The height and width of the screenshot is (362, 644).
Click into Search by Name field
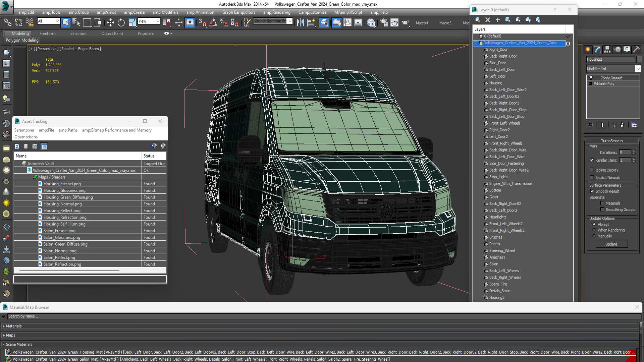coord(324,316)
